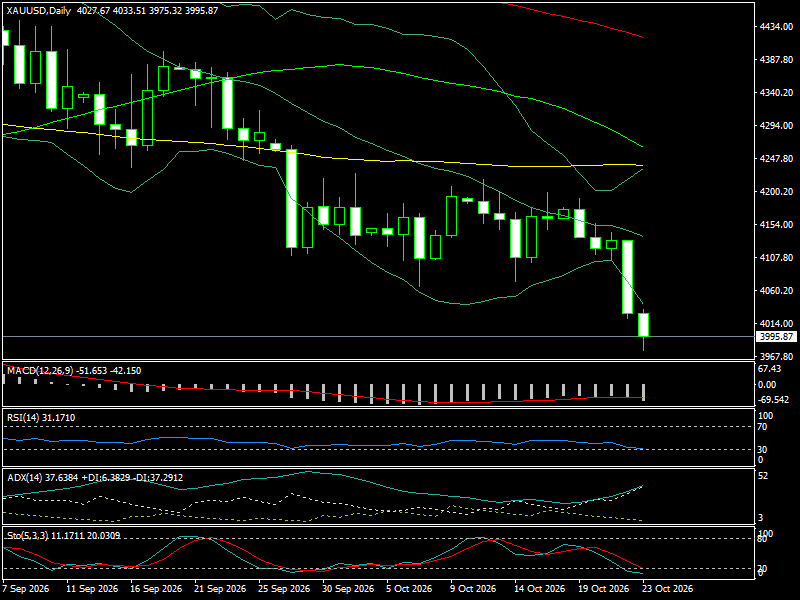Click the 4387.80 price scale label
This screenshot has height=600, width=800.
776,60
